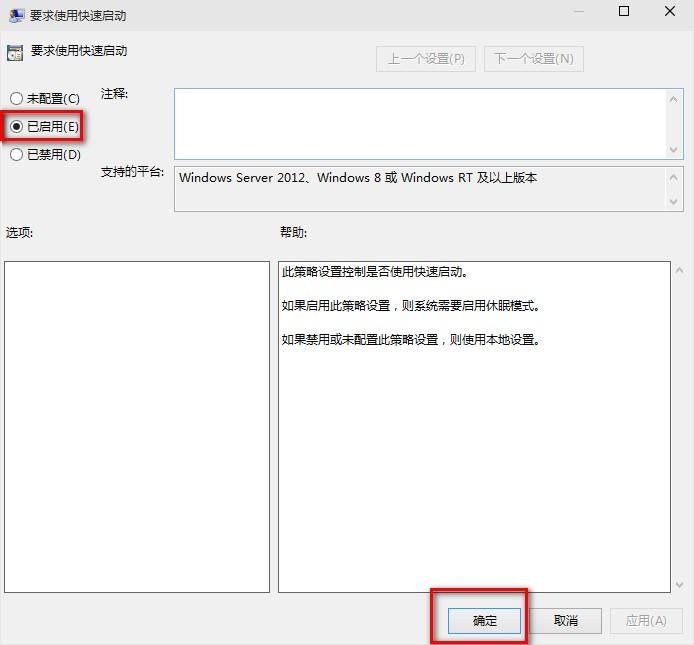The image size is (694, 645).
Task: Click the 帮助: label
Action: [293, 232]
